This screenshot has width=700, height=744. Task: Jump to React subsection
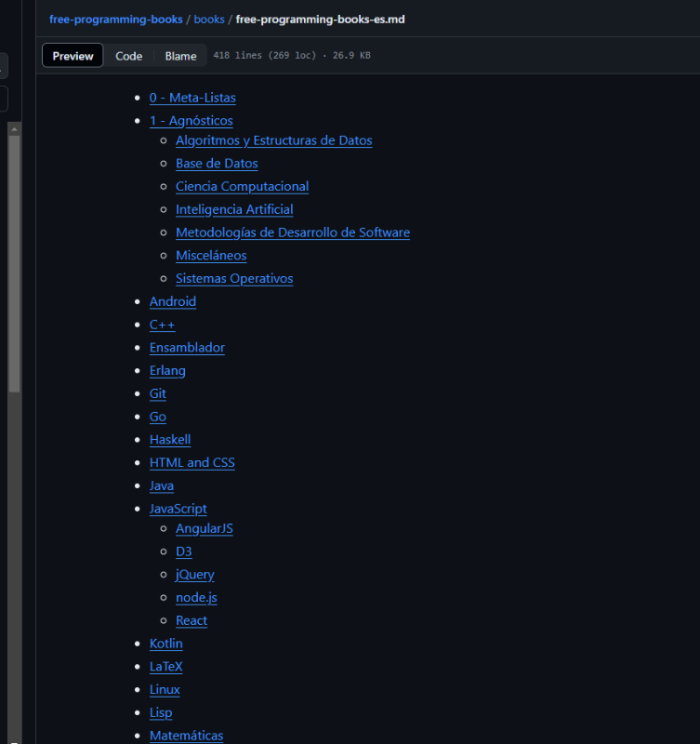point(192,620)
